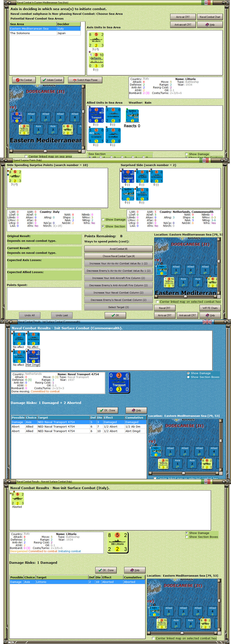Viewport: 231px width, 644px height.
Task: Select Show Damage radio in Italy results window
Action: (x=187, y=533)
